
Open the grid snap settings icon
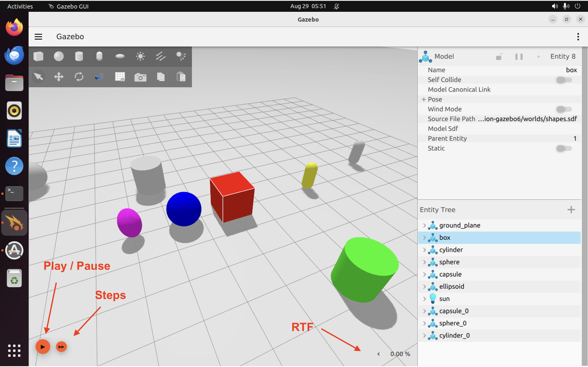(x=120, y=77)
